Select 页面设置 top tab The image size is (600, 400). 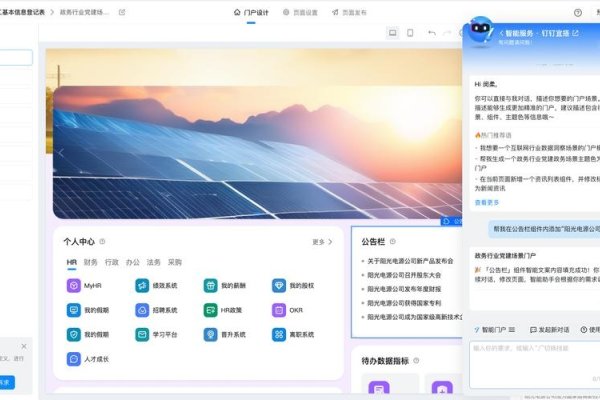(x=300, y=13)
